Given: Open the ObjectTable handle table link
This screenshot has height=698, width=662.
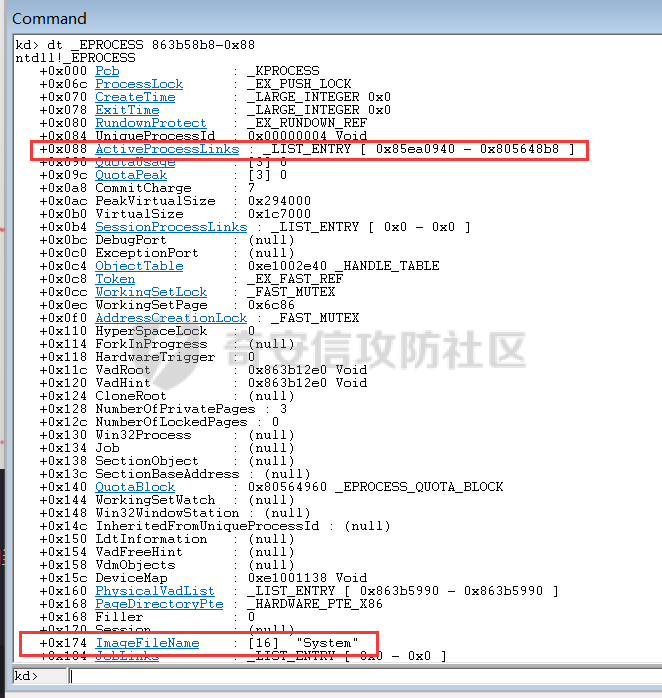Looking at the screenshot, I should pos(139,266).
